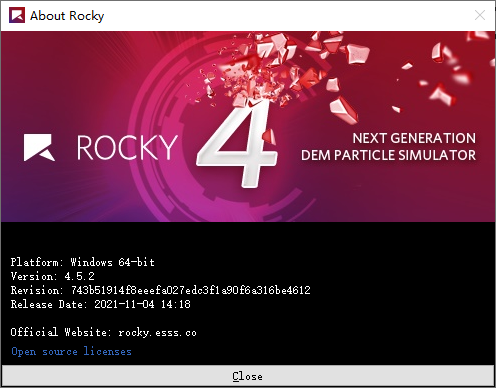Open the Open source licenses link

[x=71, y=351]
